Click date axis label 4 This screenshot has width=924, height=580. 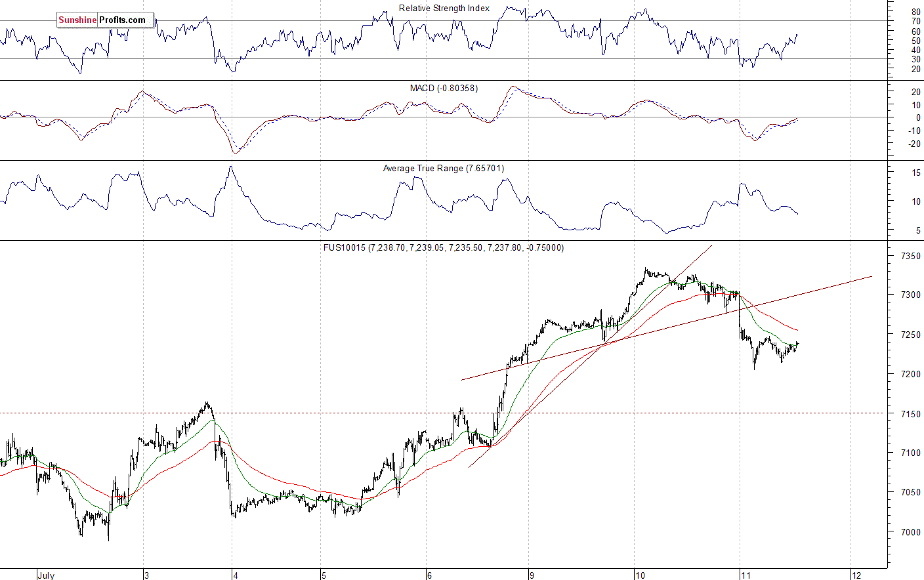(236, 575)
